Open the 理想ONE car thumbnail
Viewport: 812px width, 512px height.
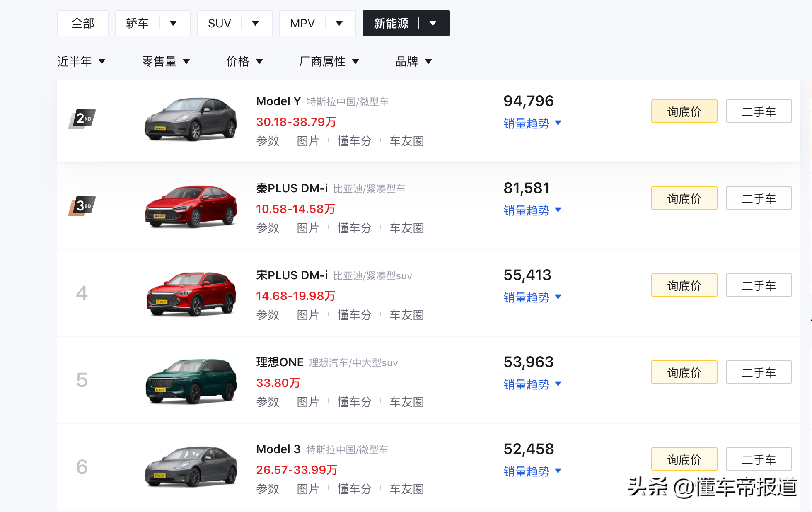pos(191,381)
